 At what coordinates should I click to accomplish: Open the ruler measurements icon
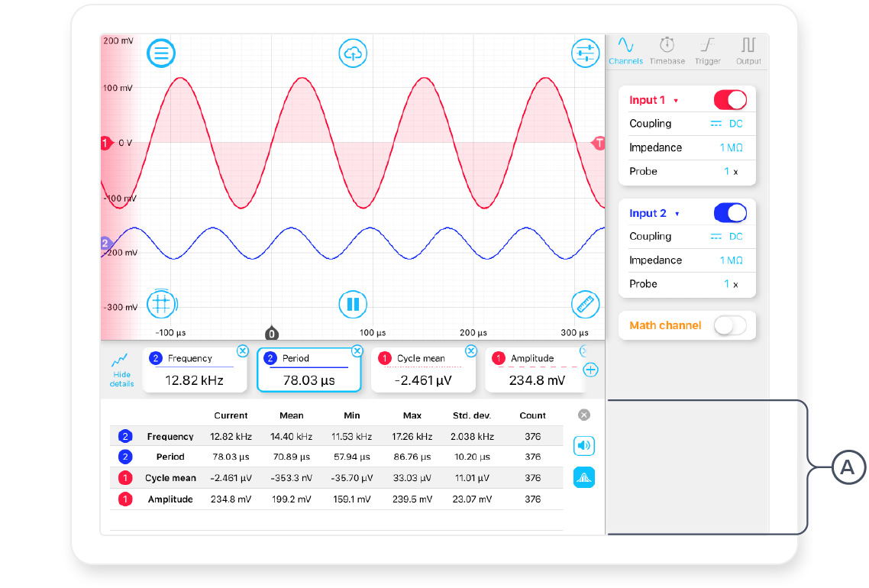pos(586,305)
